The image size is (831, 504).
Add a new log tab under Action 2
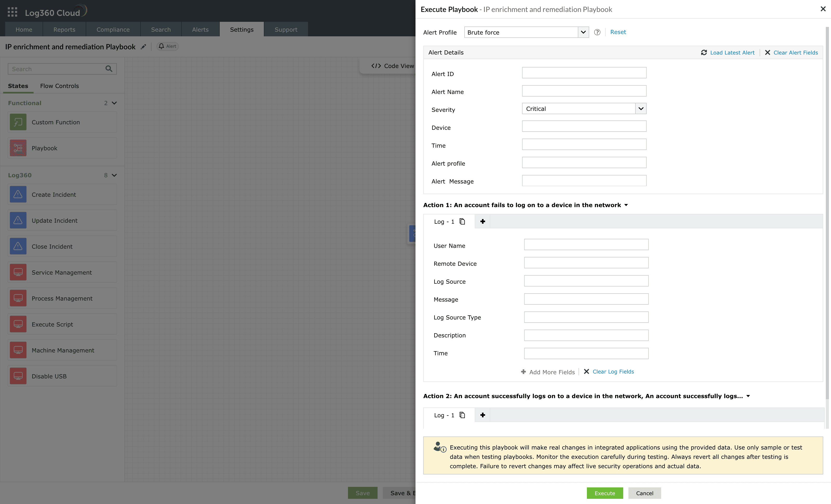click(x=482, y=415)
